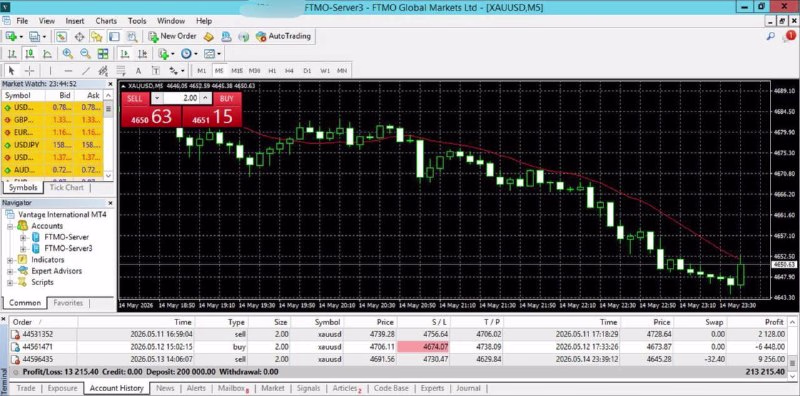
Task: Toggle chart Auto Scroll icon
Action: (124, 54)
